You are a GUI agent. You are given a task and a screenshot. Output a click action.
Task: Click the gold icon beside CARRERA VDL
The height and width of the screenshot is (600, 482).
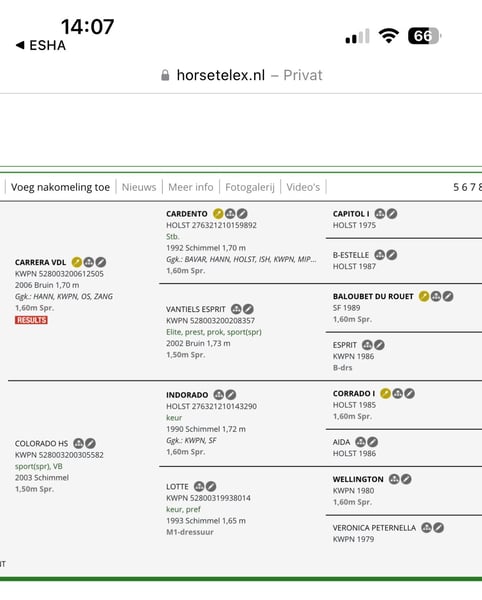[x=77, y=262]
